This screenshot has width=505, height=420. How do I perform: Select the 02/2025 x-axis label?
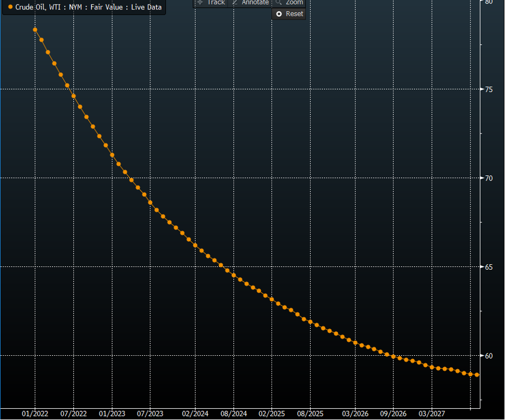pyautogui.click(x=272, y=414)
